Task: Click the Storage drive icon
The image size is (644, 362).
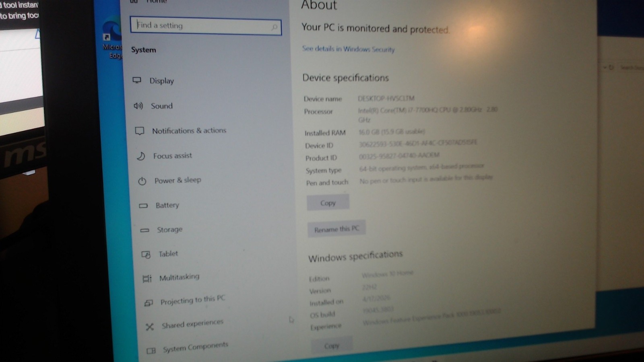Action: (x=144, y=230)
